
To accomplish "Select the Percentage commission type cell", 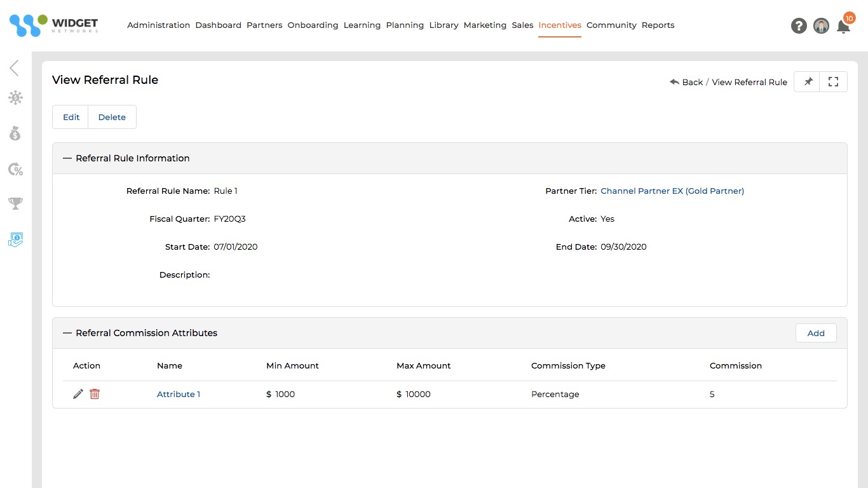I will [x=555, y=394].
